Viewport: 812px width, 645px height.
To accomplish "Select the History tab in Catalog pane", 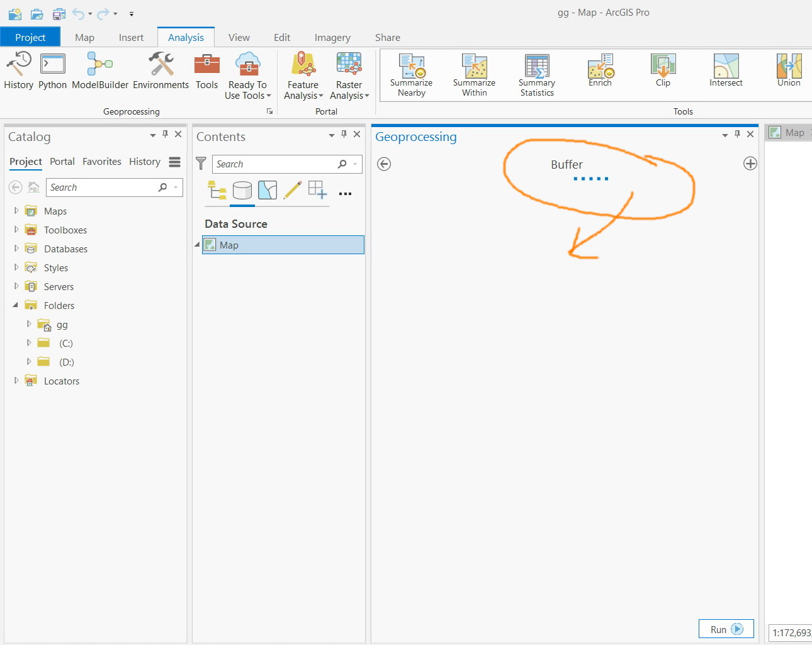I will point(145,162).
